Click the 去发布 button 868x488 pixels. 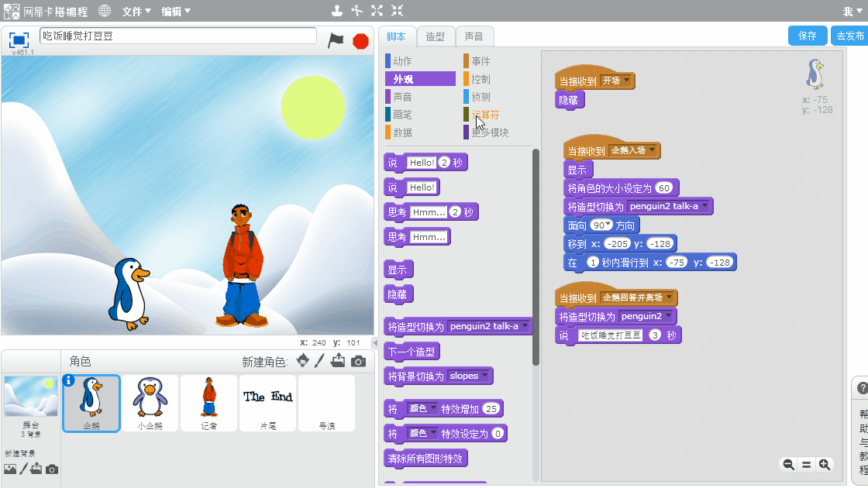click(849, 36)
